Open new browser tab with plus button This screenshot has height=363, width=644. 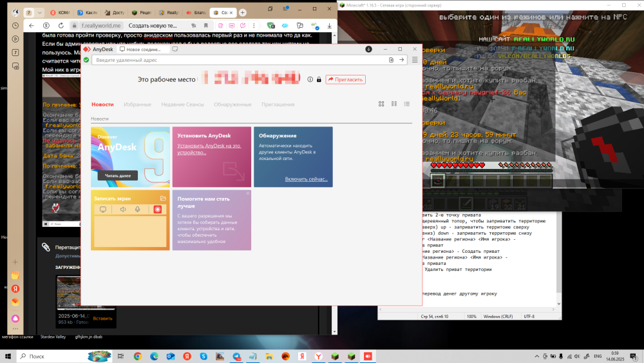click(243, 12)
